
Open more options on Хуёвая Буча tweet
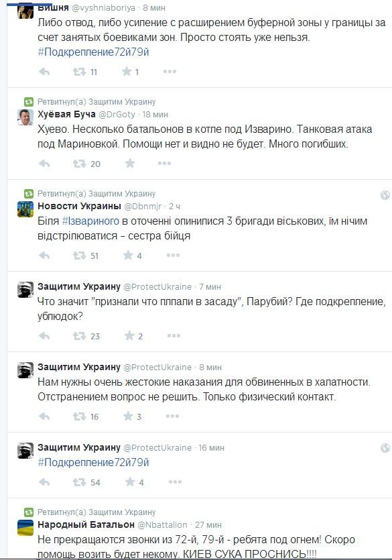164,164
